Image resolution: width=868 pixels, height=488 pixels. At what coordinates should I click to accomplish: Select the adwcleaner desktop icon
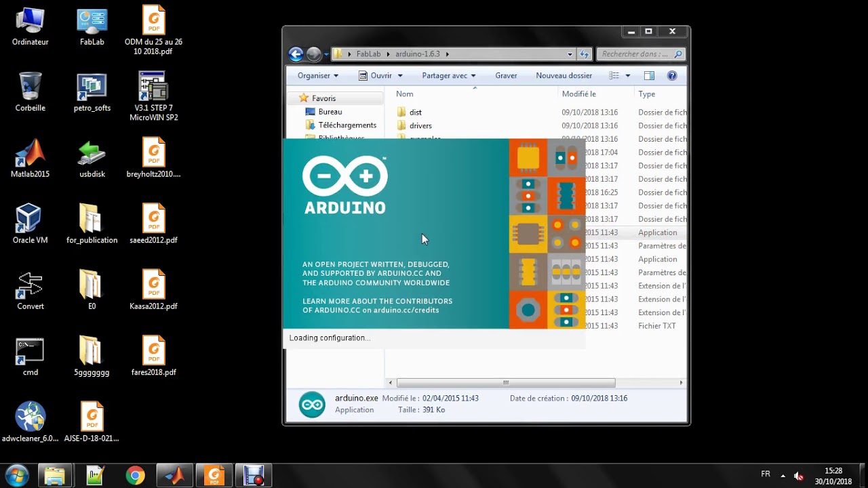tap(30, 422)
